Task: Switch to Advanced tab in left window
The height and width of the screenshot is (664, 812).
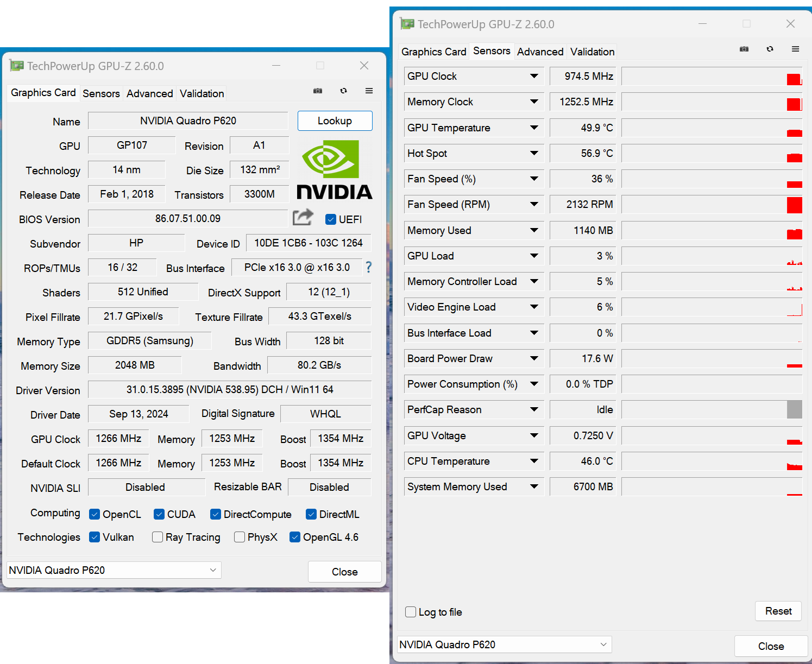Action: pos(150,93)
